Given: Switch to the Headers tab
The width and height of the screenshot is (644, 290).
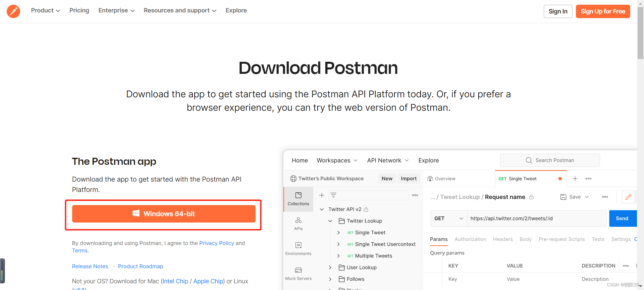Looking at the screenshot, I should click(x=503, y=239).
